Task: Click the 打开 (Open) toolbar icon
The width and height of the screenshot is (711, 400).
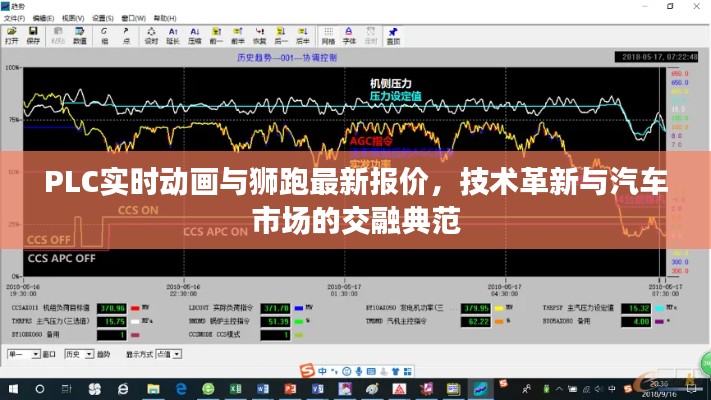Action: (x=11, y=35)
